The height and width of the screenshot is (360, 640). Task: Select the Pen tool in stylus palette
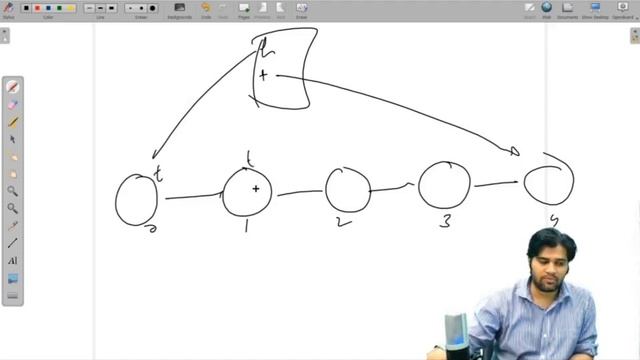pos(13,87)
